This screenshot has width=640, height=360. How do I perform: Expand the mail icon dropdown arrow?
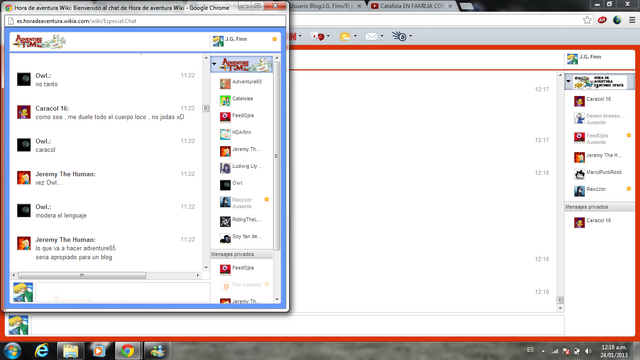pyautogui.click(x=382, y=36)
